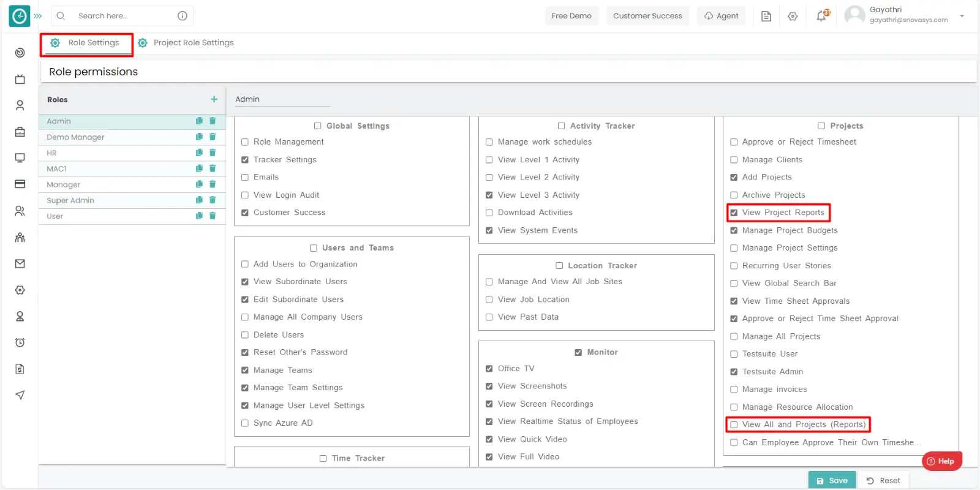Open the document icon in top bar

pyautogui.click(x=766, y=17)
